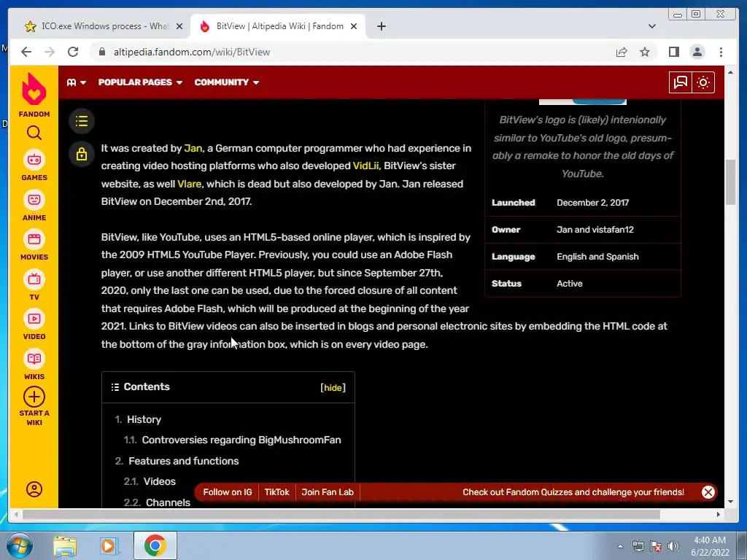Open Fandom search magnifier icon
747x560 pixels.
coord(34,133)
